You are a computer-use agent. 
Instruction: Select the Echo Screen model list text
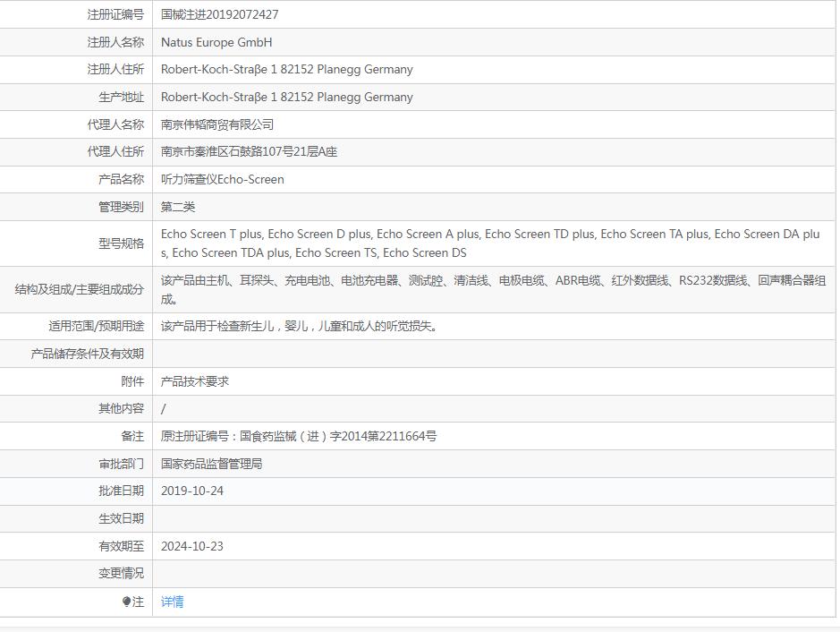point(490,243)
